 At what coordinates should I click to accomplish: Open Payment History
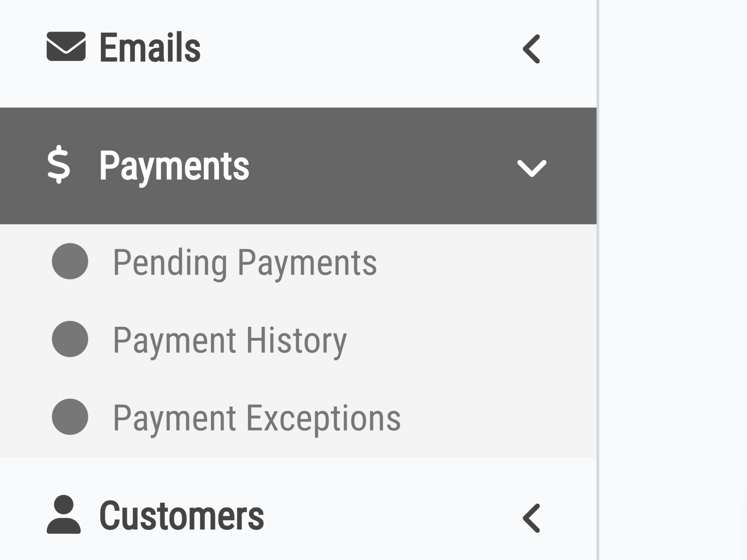point(230,340)
